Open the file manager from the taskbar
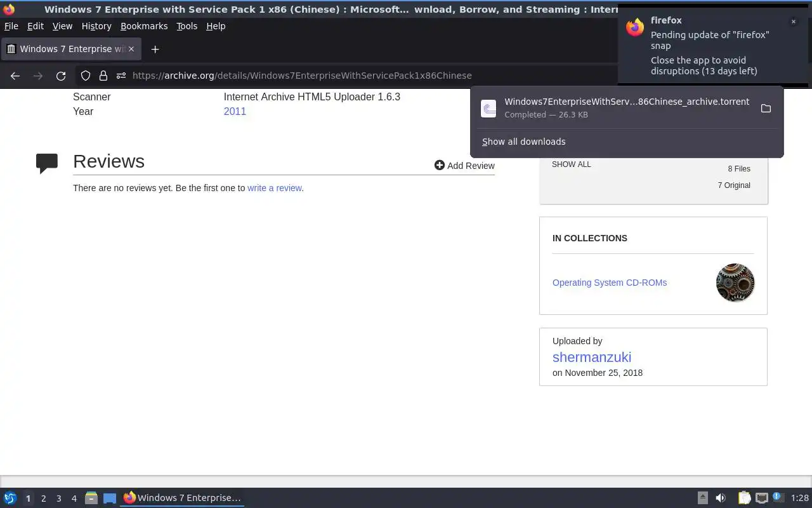812x508 pixels. click(91, 498)
